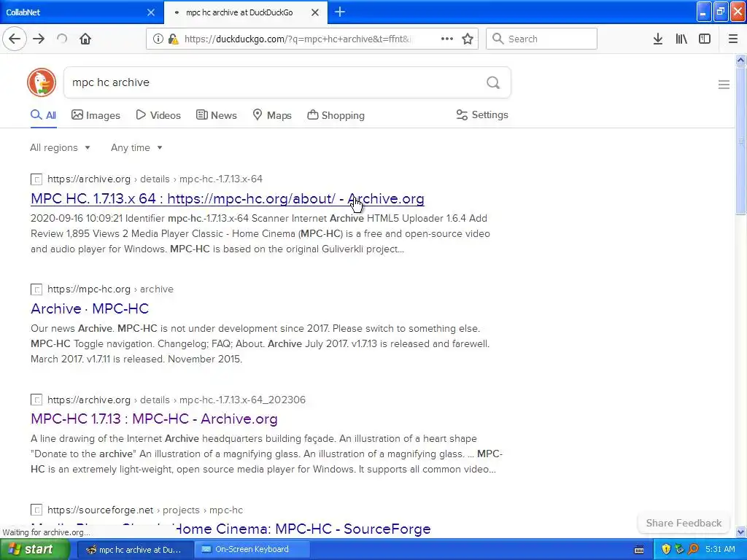Switch to the Videos tab
The width and height of the screenshot is (747, 560).
tap(158, 115)
